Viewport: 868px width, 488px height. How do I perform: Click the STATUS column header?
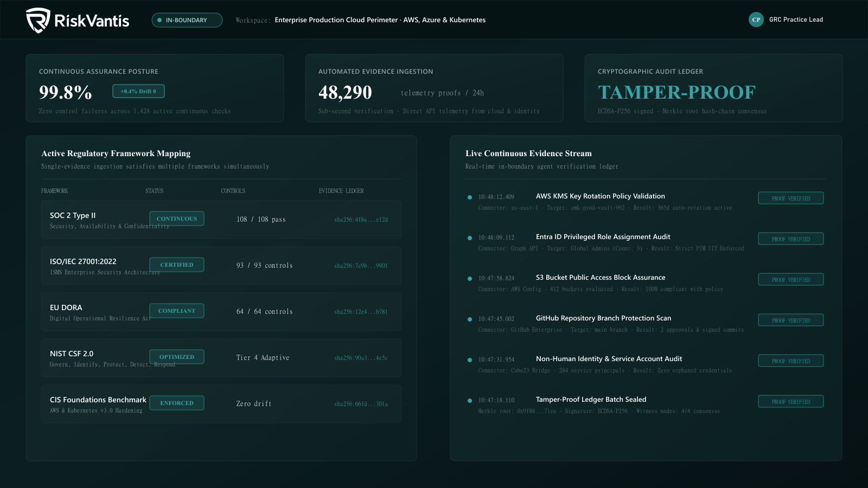coord(154,191)
